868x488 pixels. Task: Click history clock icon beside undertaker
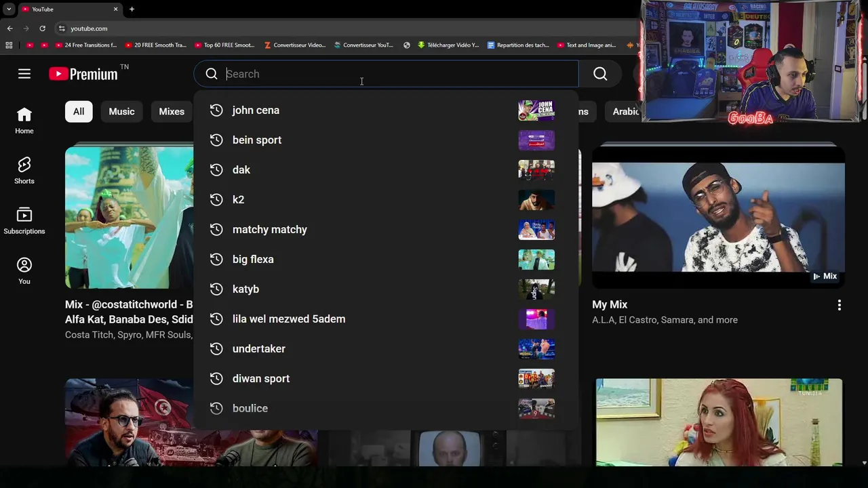[x=216, y=348]
